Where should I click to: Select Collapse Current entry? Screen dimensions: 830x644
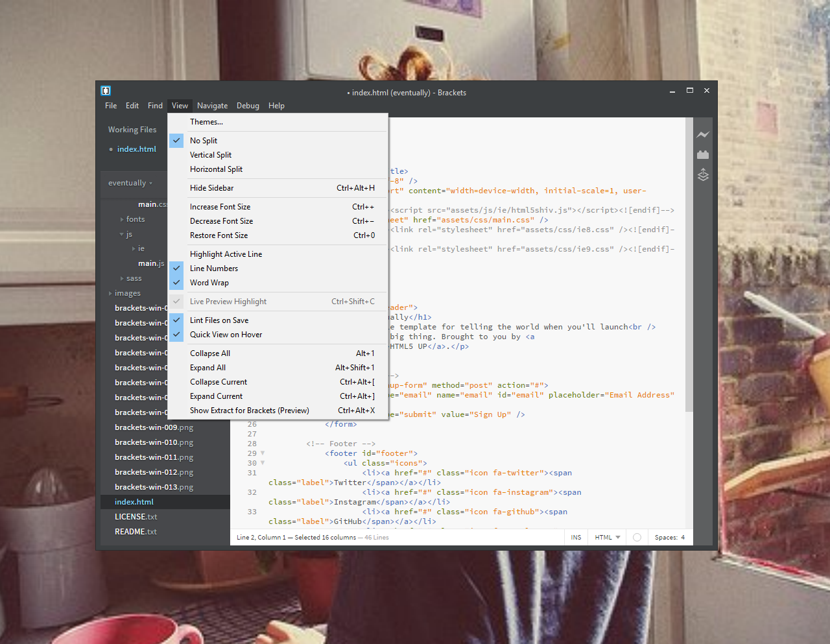pyautogui.click(x=278, y=382)
